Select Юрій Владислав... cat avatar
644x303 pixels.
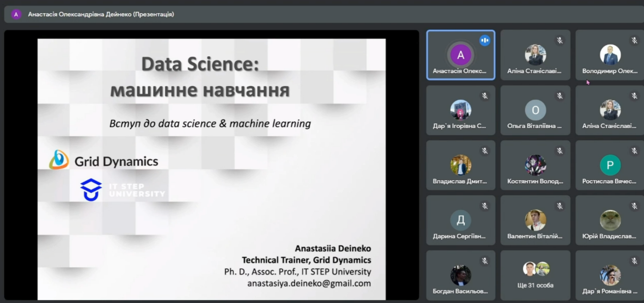(610, 220)
